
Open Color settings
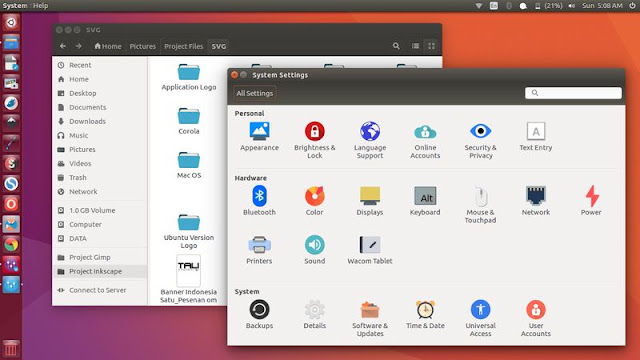click(314, 200)
